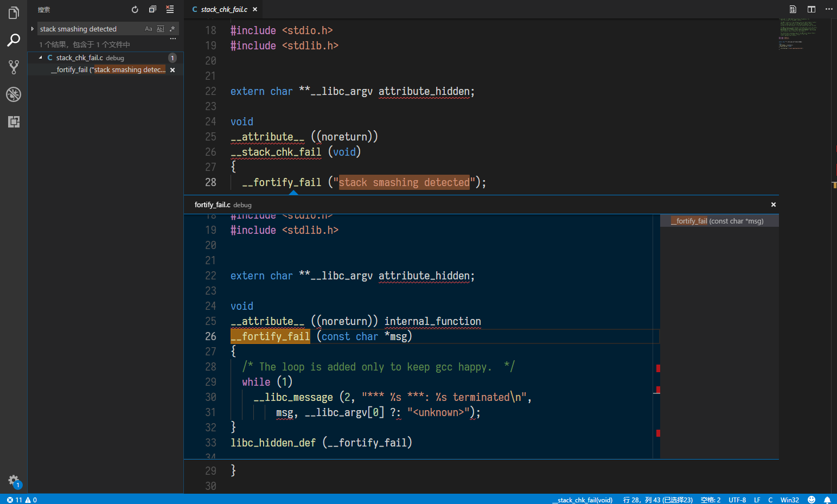Open the Explorer view in activity bar
Screen dimensions: 837x504
(14, 12)
